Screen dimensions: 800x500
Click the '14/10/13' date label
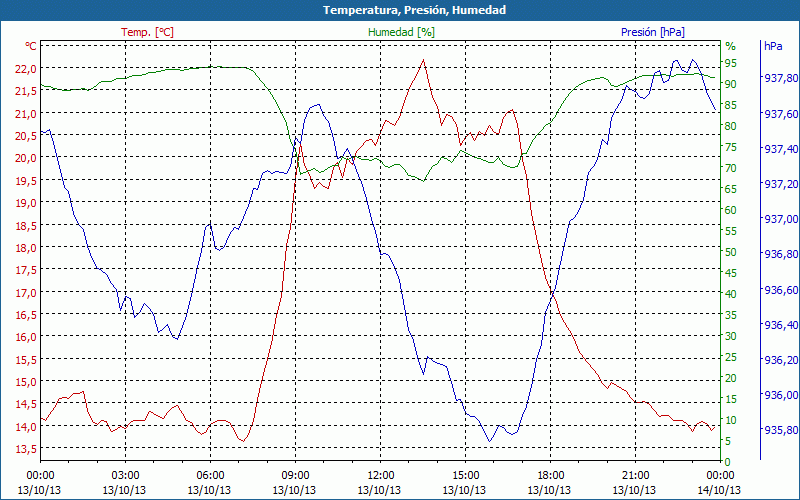719,490
